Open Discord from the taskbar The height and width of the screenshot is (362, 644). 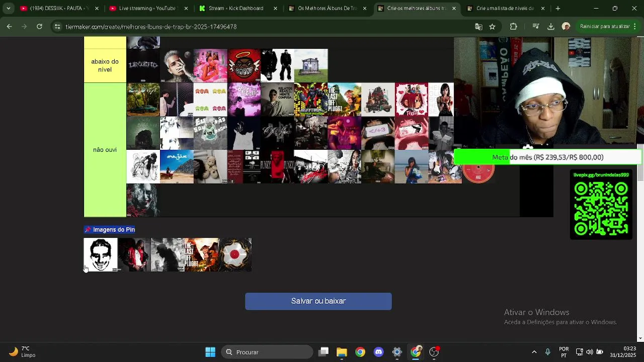[379, 352]
